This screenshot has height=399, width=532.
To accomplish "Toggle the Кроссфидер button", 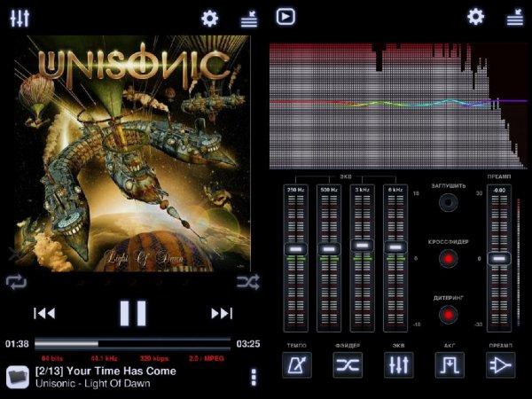I will coord(448,259).
